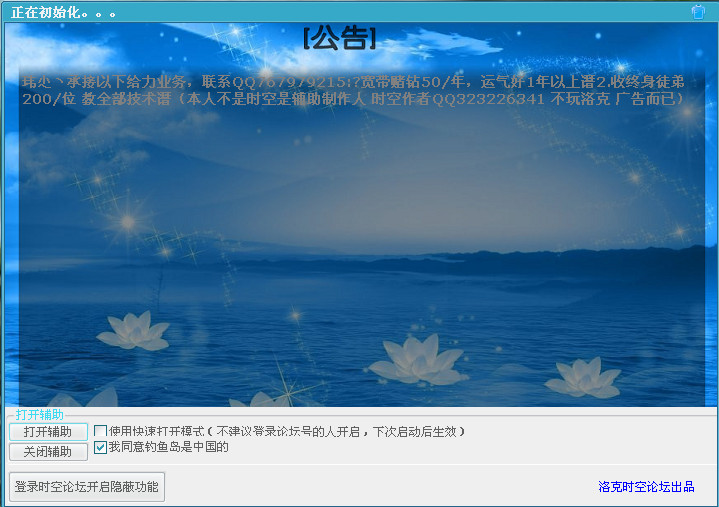Click the 关闭辅助 button

click(48, 452)
